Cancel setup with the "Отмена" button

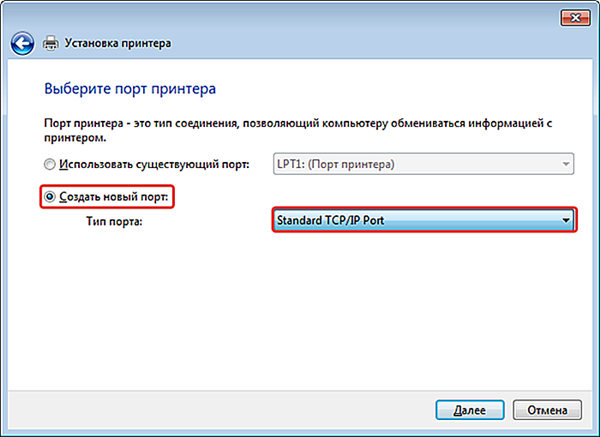tap(547, 410)
